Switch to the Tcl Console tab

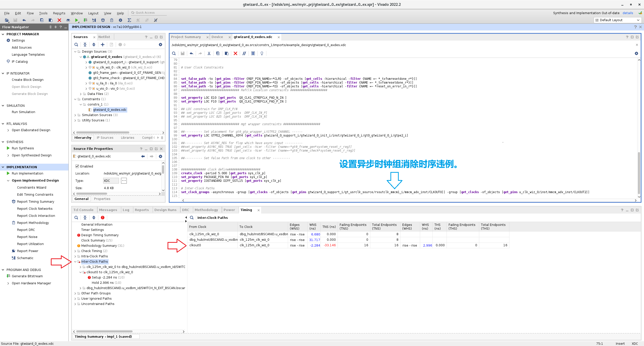pyautogui.click(x=83, y=210)
